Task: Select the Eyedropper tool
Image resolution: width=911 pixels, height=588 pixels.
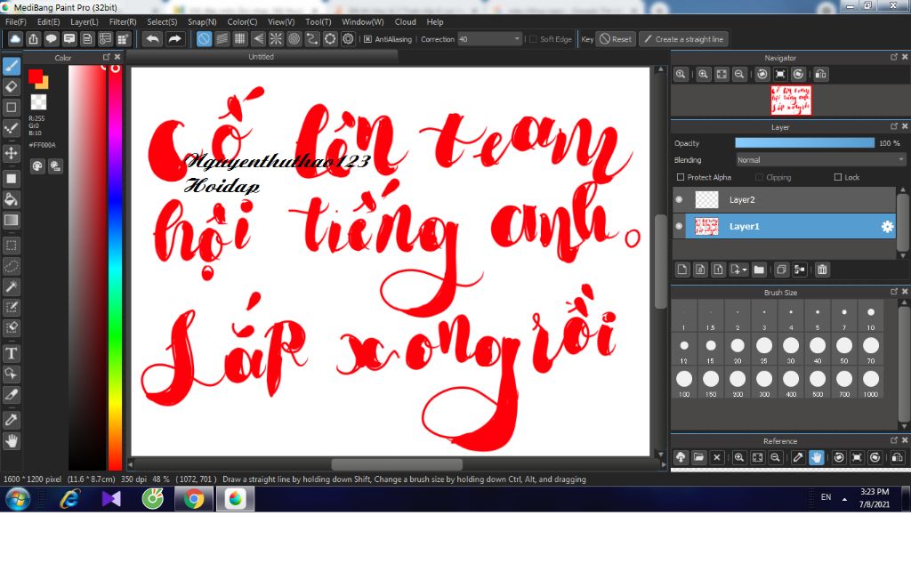Action: pos(11,420)
